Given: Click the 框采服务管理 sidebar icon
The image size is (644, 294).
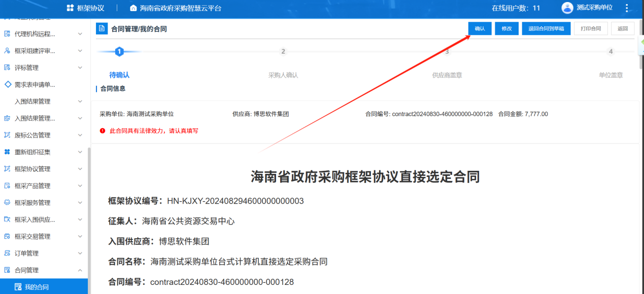Looking at the screenshot, I should [x=7, y=202].
